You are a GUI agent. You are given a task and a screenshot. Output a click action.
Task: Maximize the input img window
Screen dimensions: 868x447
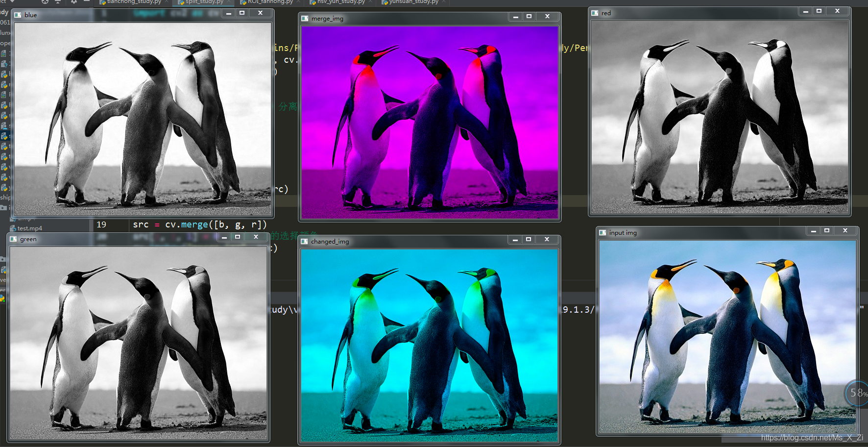point(827,231)
